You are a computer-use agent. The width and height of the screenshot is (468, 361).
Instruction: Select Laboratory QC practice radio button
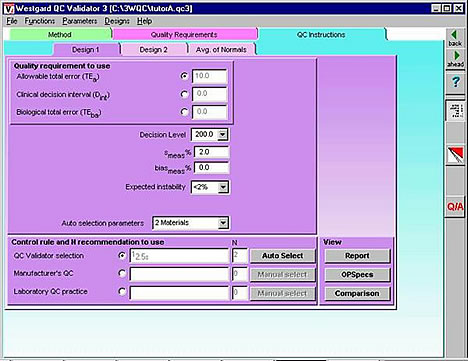tap(122, 292)
